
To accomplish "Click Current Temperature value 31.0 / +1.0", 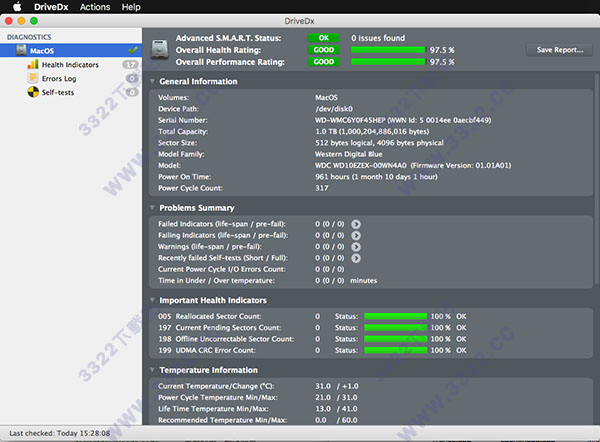I will (337, 386).
